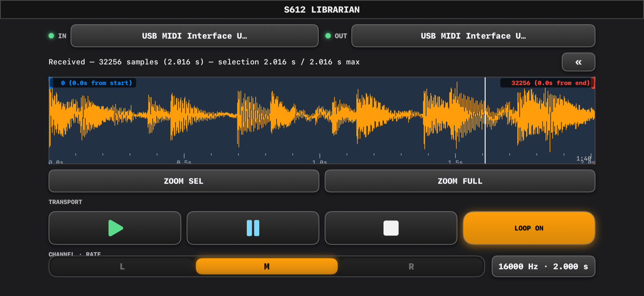Click the ZOOM SEL button
Screen dimensions: 644x296
pyautogui.click(x=184, y=181)
